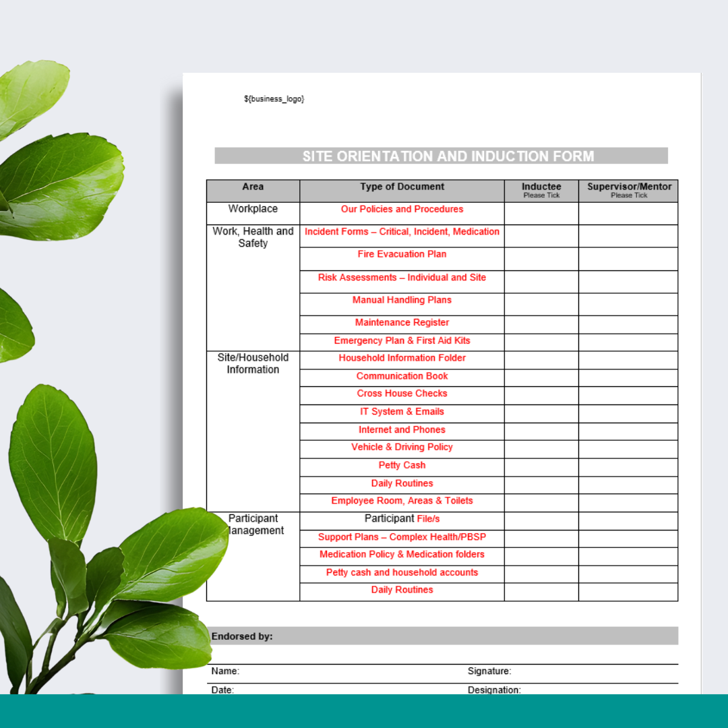This screenshot has height=728, width=728.
Task: Open the Support Plans – Complex Health/PBSP entry
Action: pyautogui.click(x=402, y=537)
